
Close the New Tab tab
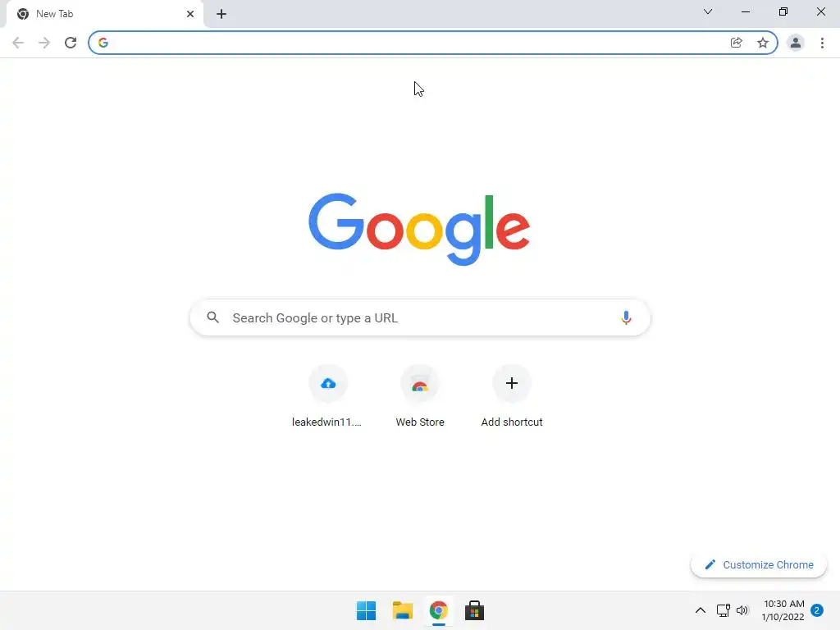coord(190,14)
